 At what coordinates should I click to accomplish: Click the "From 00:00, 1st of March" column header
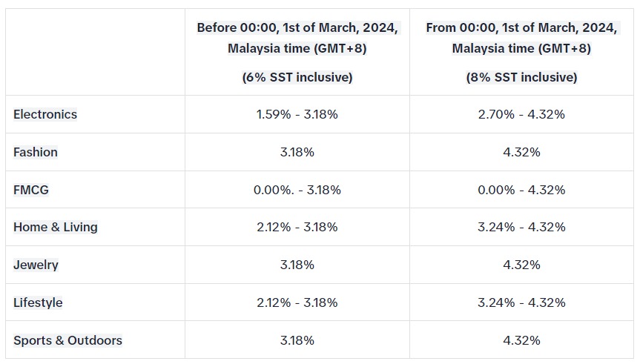pos(521,38)
